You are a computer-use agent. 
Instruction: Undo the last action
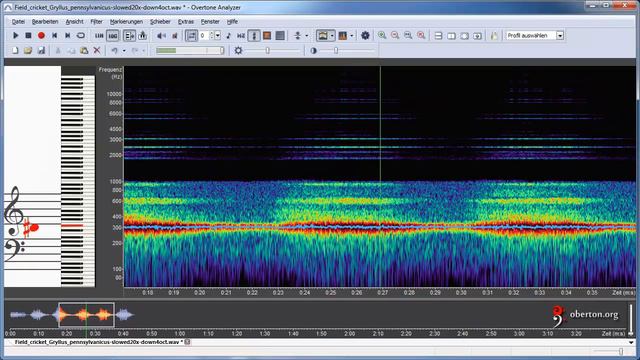point(115,51)
